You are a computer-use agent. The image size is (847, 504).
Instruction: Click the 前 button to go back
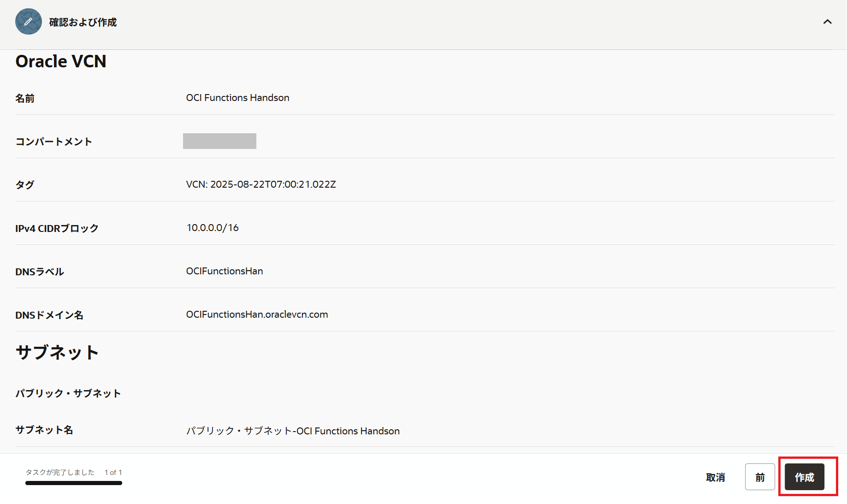[759, 477]
